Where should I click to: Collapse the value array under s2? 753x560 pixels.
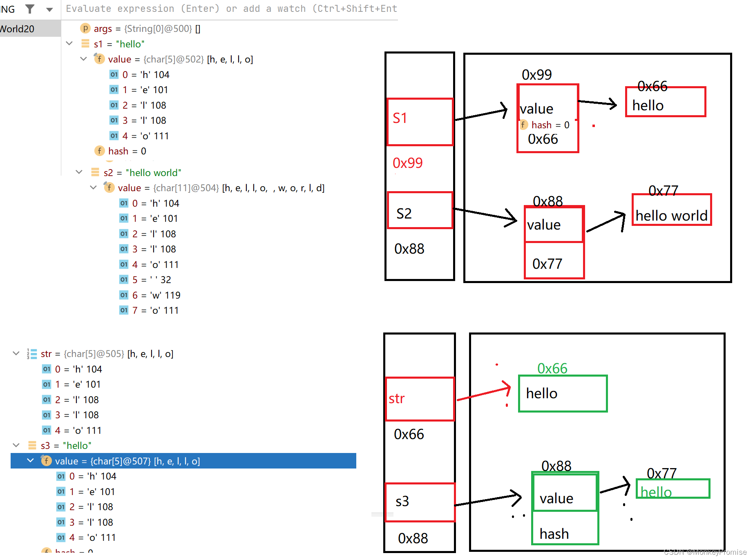click(x=93, y=188)
